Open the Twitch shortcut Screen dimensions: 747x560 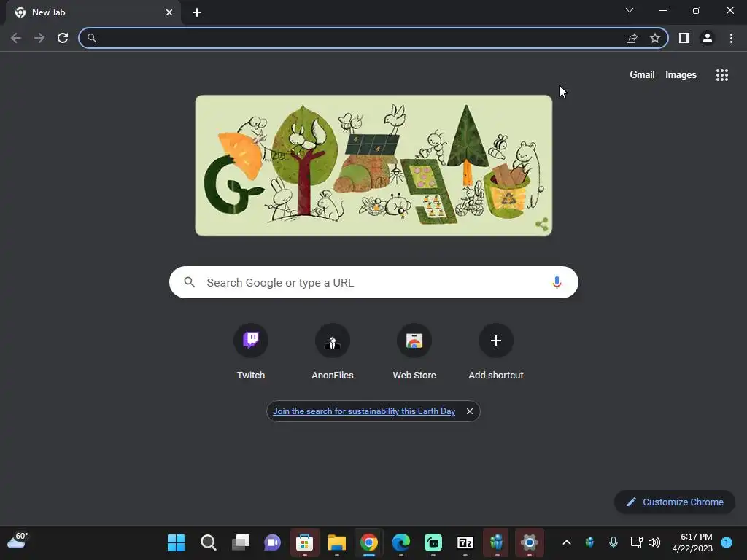[x=251, y=352]
